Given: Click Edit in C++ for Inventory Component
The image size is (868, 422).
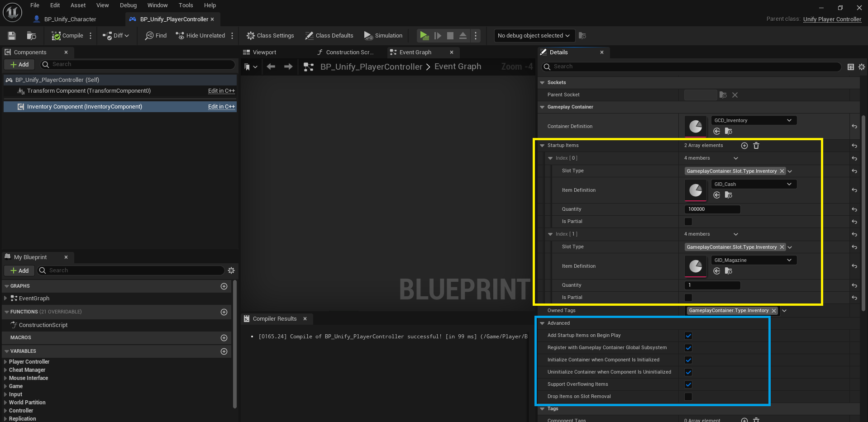Looking at the screenshot, I should (221, 107).
